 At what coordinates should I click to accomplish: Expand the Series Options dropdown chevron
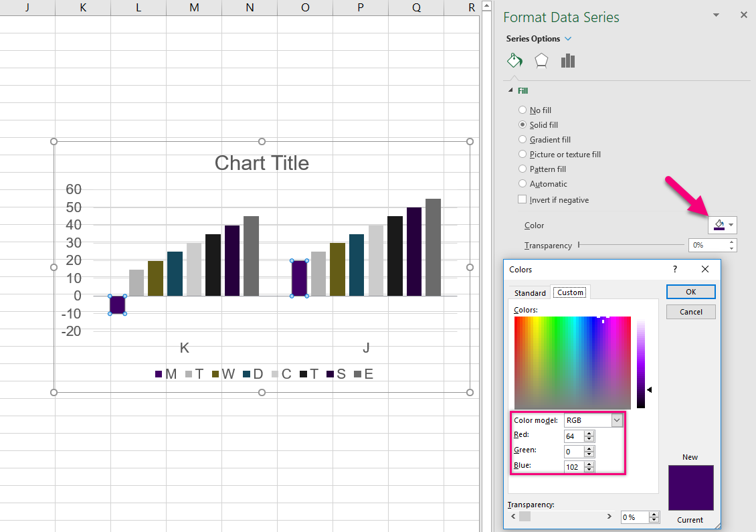coord(568,39)
